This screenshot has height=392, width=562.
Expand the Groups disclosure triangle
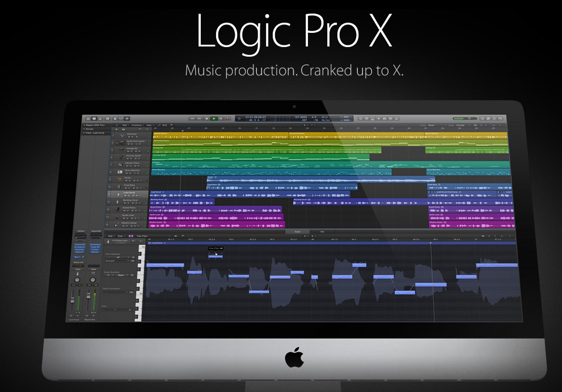84,129
